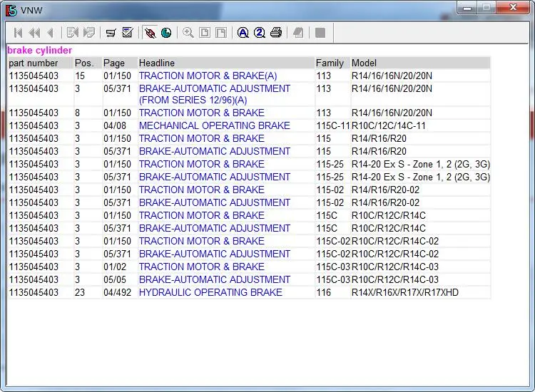Select page cell '05/05'
Viewport: 535px width, 392px height.
[x=115, y=279]
